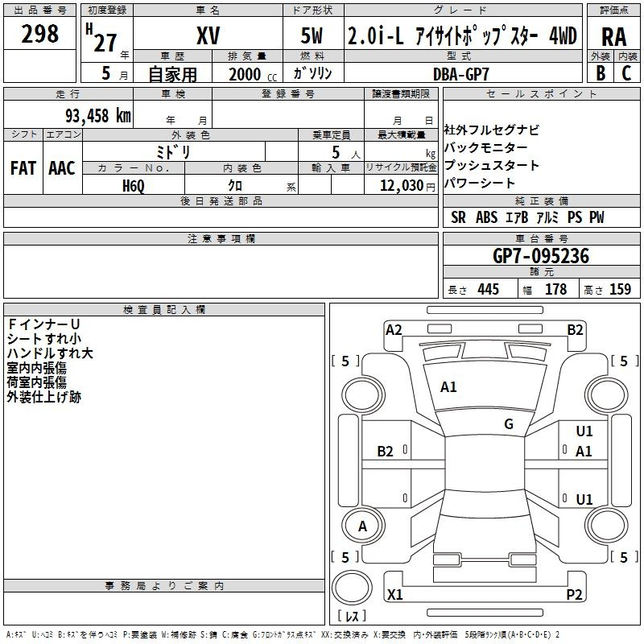Click the 出品番号 header label

(x=39, y=10)
